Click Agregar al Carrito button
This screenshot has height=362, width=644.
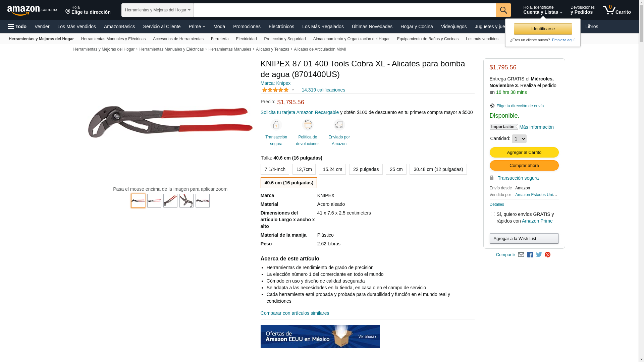(x=524, y=153)
